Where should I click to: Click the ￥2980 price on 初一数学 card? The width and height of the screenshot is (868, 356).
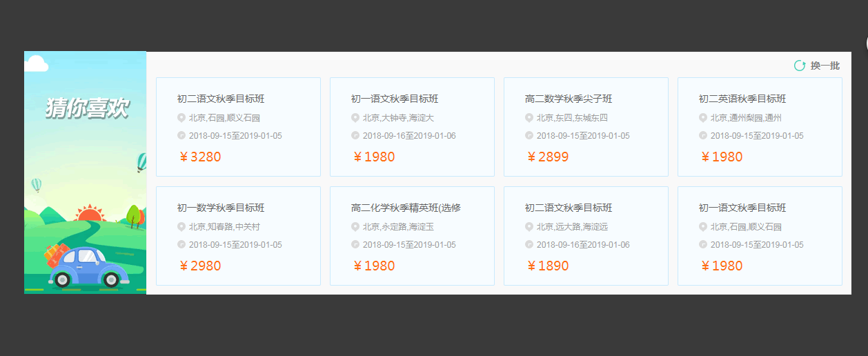coord(200,266)
